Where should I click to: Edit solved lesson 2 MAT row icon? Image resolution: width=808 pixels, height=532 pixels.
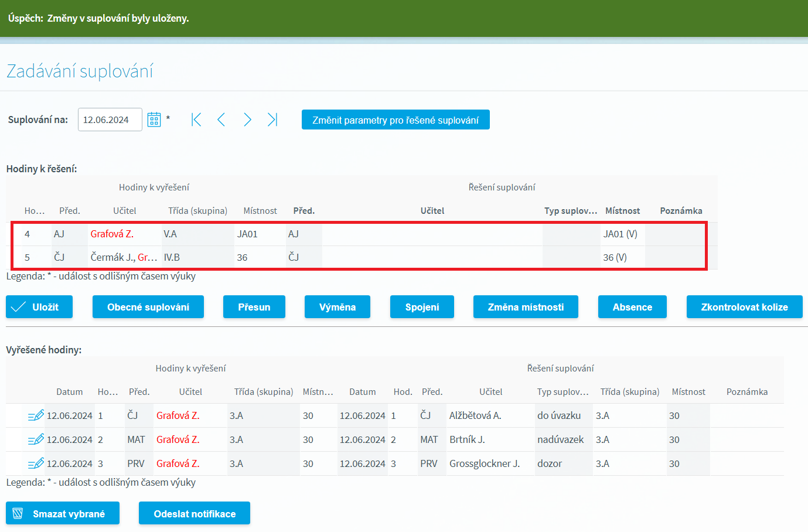(x=36, y=439)
